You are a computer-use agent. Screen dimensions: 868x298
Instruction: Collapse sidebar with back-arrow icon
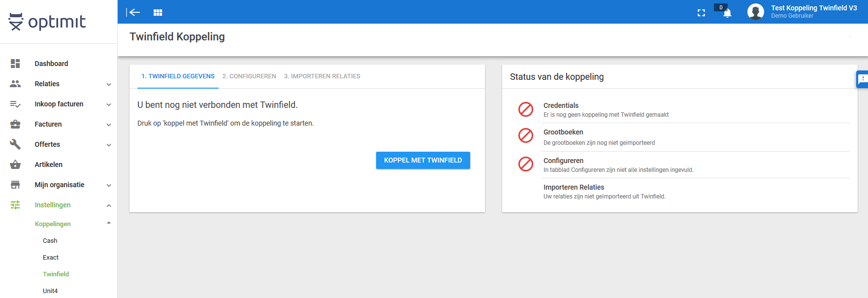coord(133,12)
